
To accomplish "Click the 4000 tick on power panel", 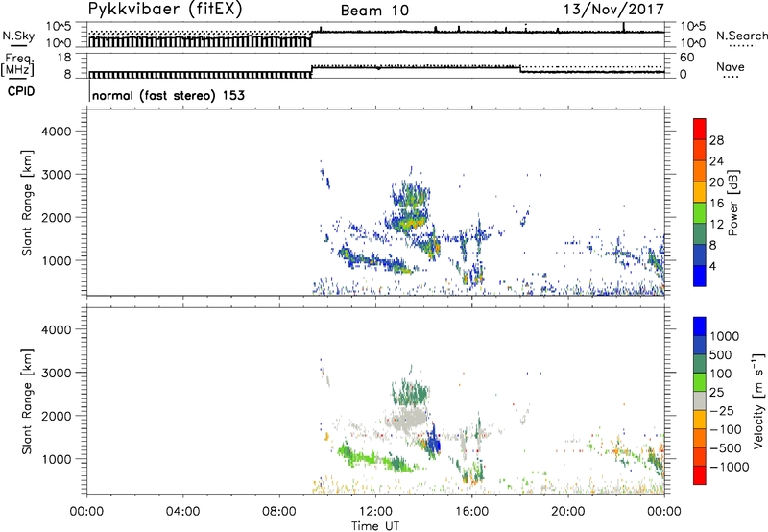I will 57,132.
